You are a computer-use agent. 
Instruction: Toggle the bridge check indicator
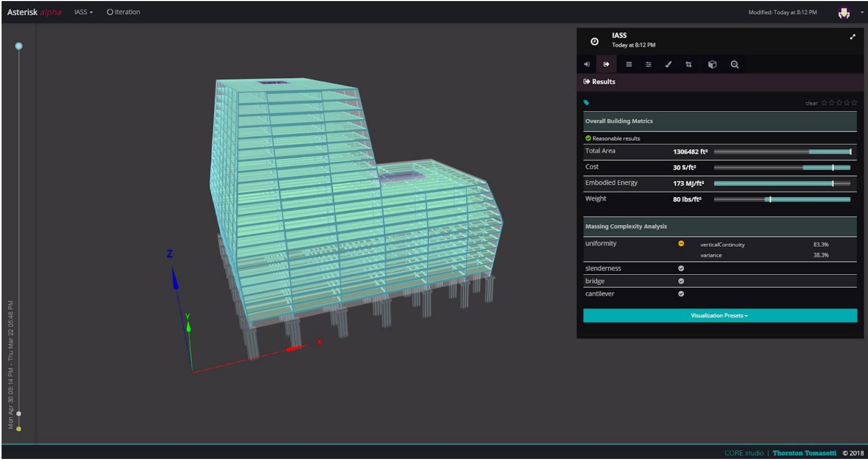[681, 281]
